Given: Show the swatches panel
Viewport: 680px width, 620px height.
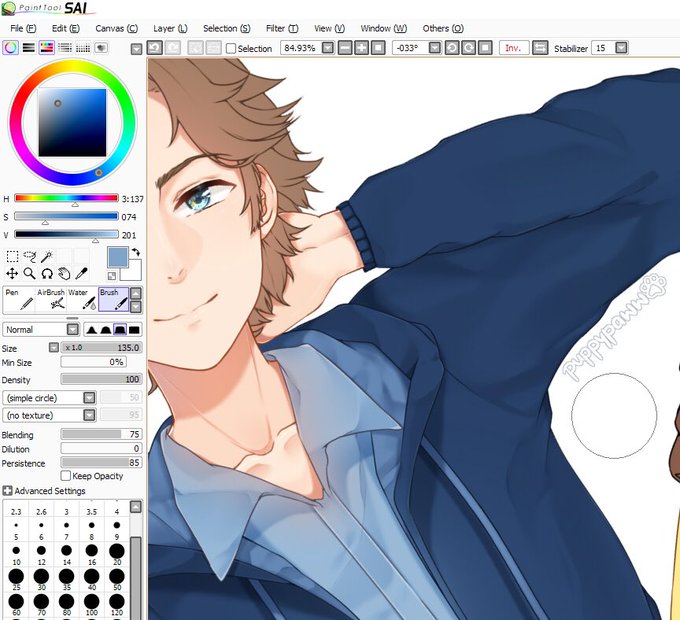Looking at the screenshot, I should (x=83, y=48).
